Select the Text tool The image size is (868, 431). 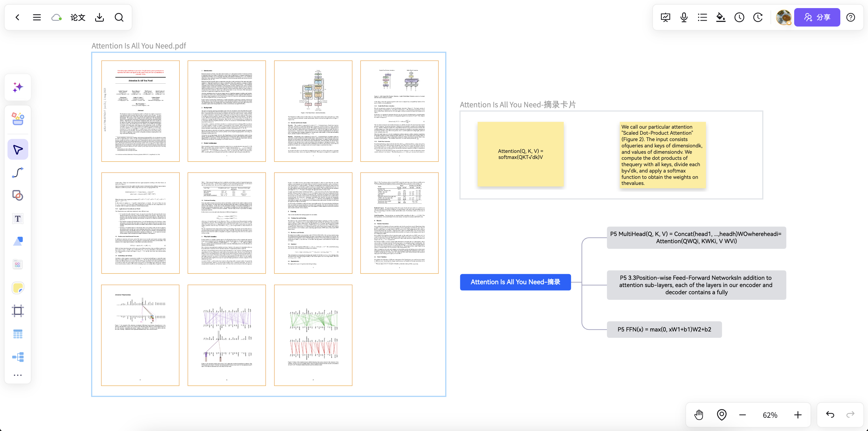(18, 219)
